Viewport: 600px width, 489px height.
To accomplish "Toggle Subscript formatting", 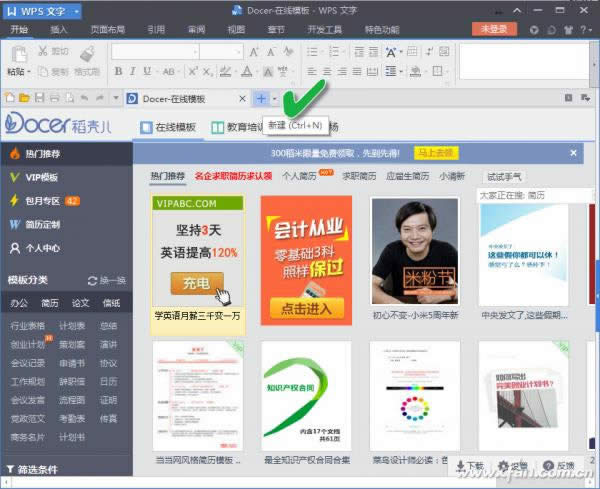I will coord(207,72).
